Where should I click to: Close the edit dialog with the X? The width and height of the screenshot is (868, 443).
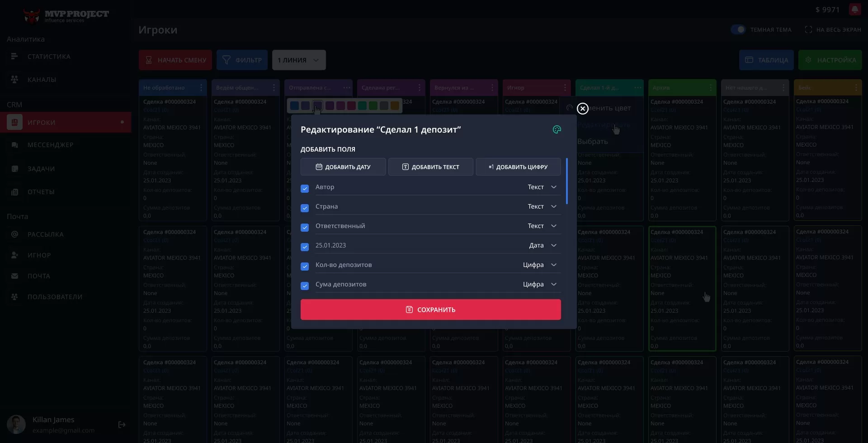tap(582, 109)
